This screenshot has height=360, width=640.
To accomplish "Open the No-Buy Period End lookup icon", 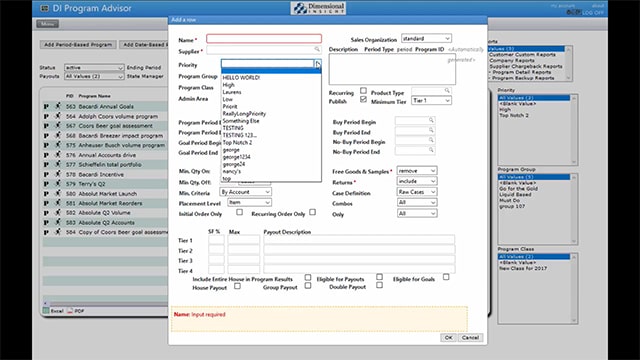I will [431, 150].
